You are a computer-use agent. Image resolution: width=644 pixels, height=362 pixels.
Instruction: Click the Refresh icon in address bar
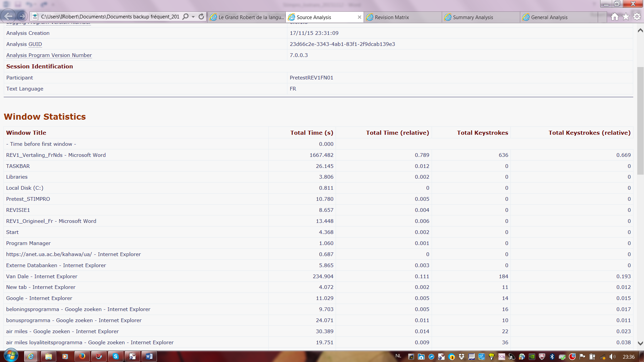(x=201, y=17)
